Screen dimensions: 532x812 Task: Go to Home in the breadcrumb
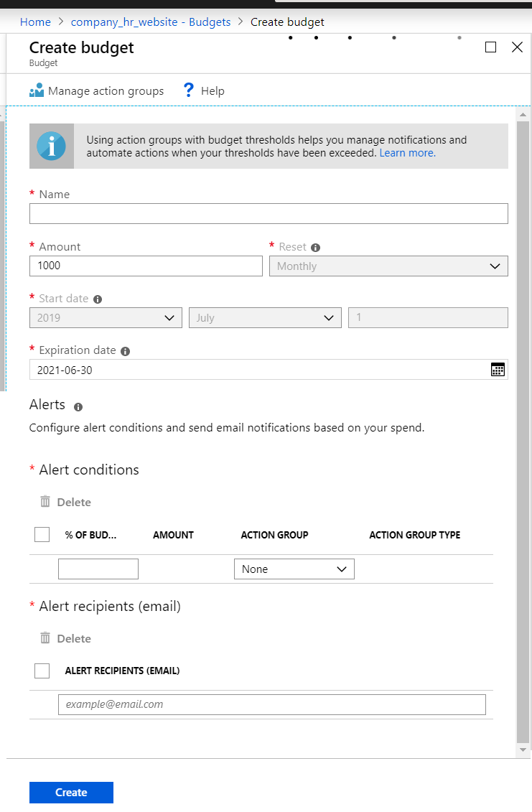35,22
